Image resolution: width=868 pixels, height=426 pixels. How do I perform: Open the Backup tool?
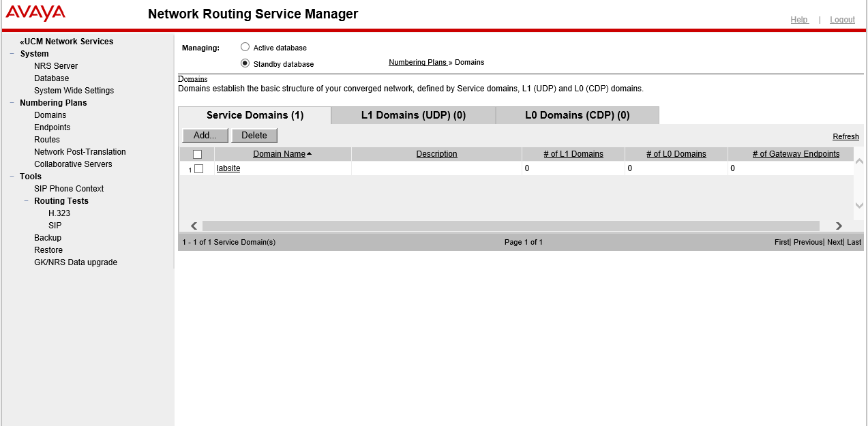coord(48,238)
